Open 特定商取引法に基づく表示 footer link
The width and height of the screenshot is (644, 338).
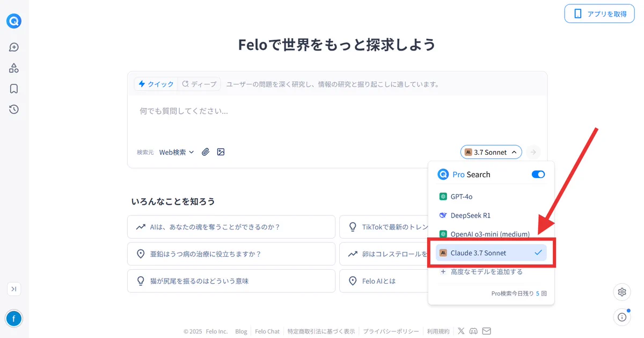pyautogui.click(x=321, y=332)
